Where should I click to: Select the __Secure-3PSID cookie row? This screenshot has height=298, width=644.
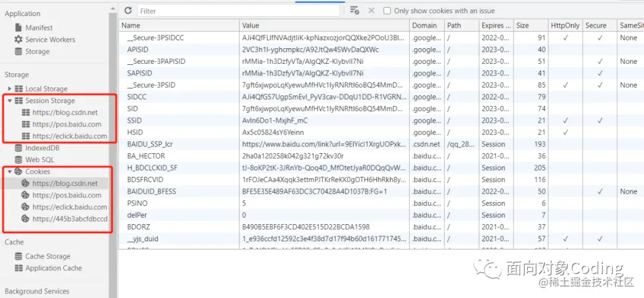[x=381, y=85]
